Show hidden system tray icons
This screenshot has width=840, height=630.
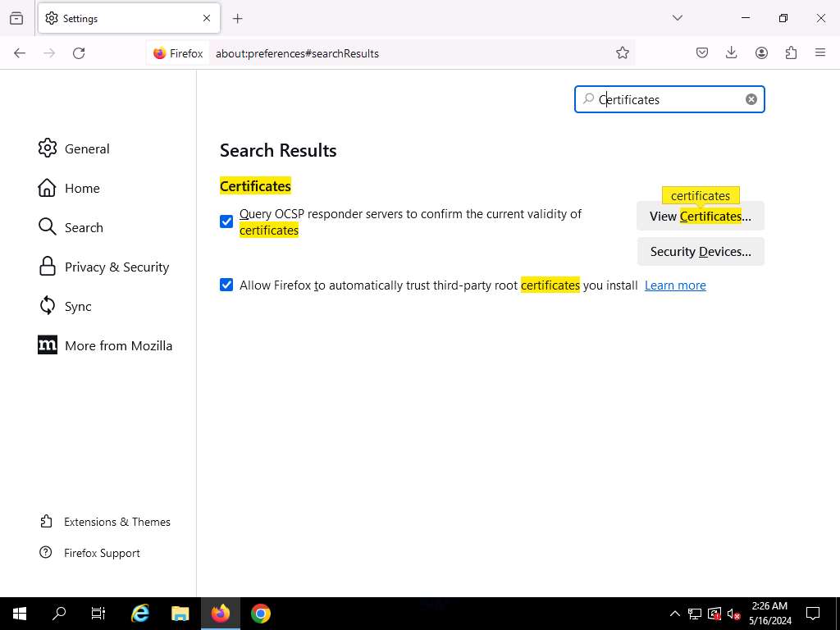click(674, 614)
